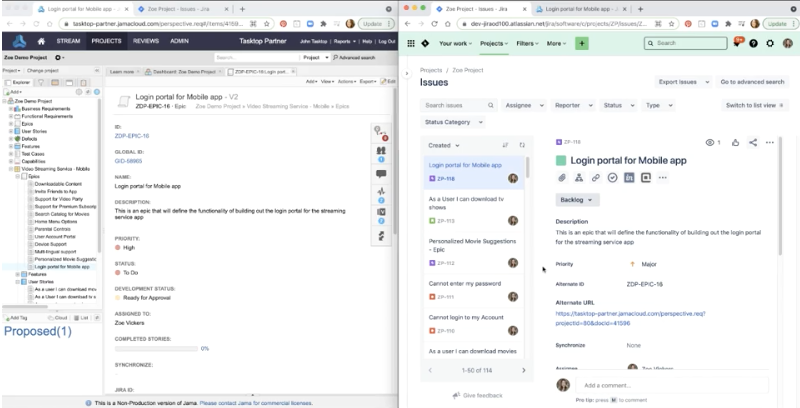Toggle sort order in Created list

click(504, 145)
